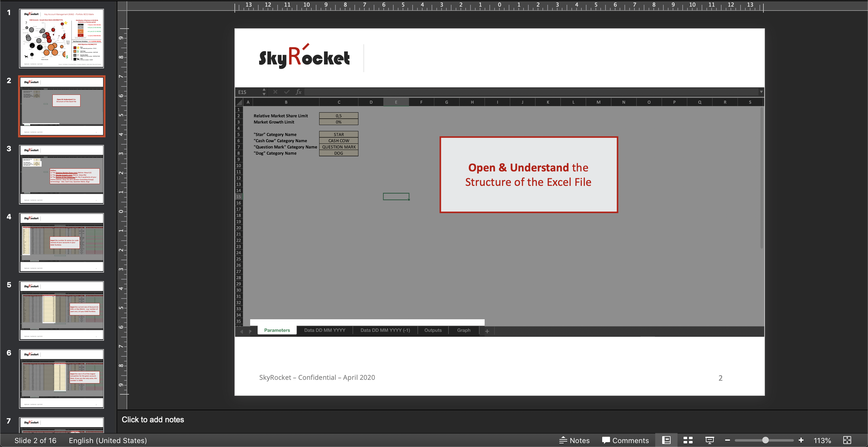Click 'Data DD MM YYYY (-1)' sheet tab
The image size is (868, 447).
point(385,330)
